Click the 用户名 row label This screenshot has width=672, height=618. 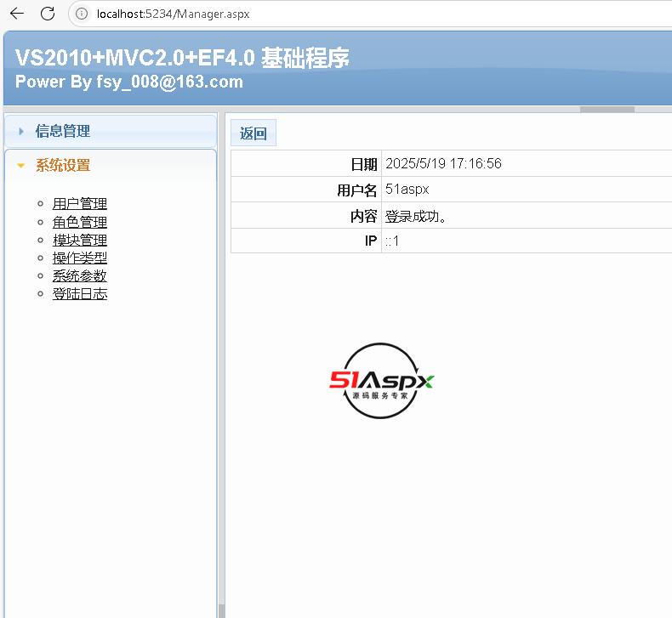356,190
